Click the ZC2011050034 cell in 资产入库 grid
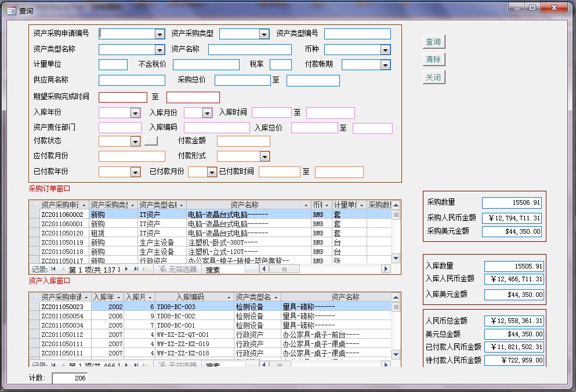Image resolution: width=576 pixels, height=392 pixels. (x=65, y=325)
